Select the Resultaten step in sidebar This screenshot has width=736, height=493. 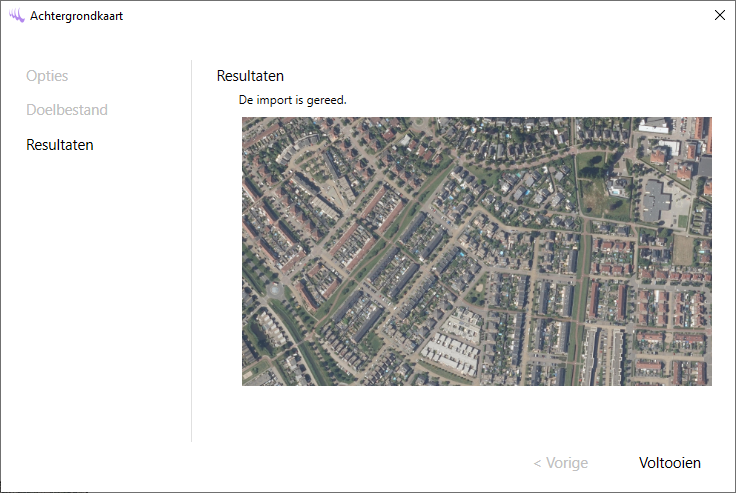click(60, 145)
